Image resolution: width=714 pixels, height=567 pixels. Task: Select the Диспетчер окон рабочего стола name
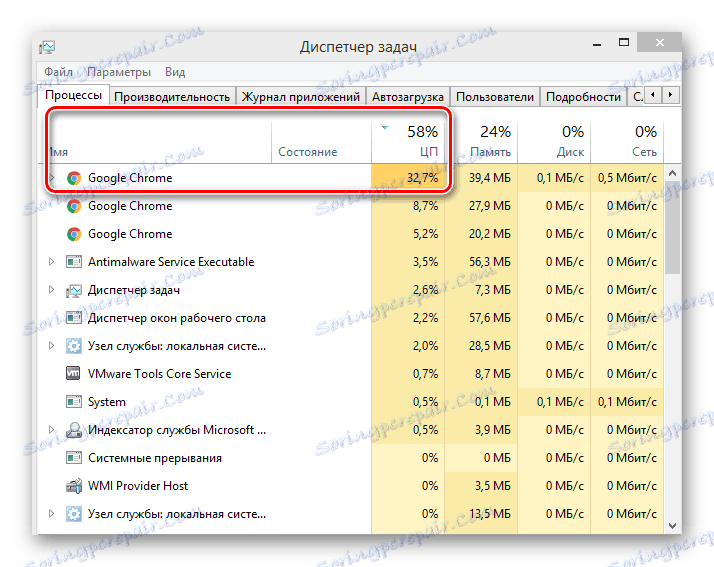[x=177, y=318]
